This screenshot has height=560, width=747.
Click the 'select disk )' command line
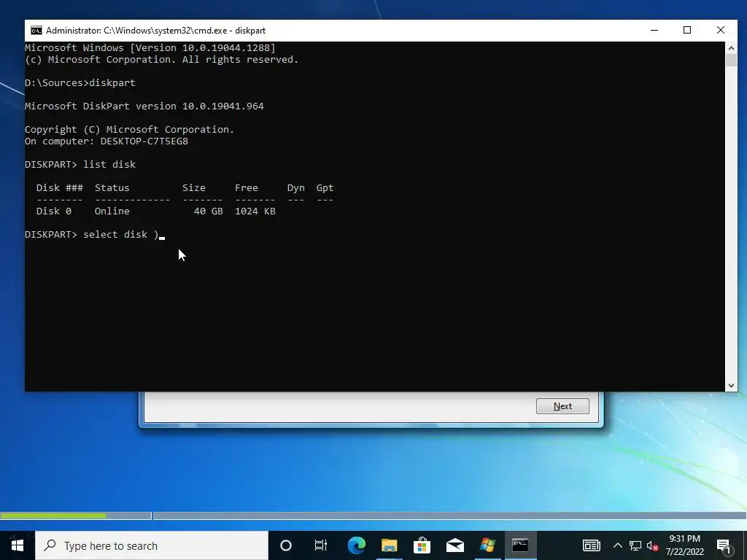point(91,234)
